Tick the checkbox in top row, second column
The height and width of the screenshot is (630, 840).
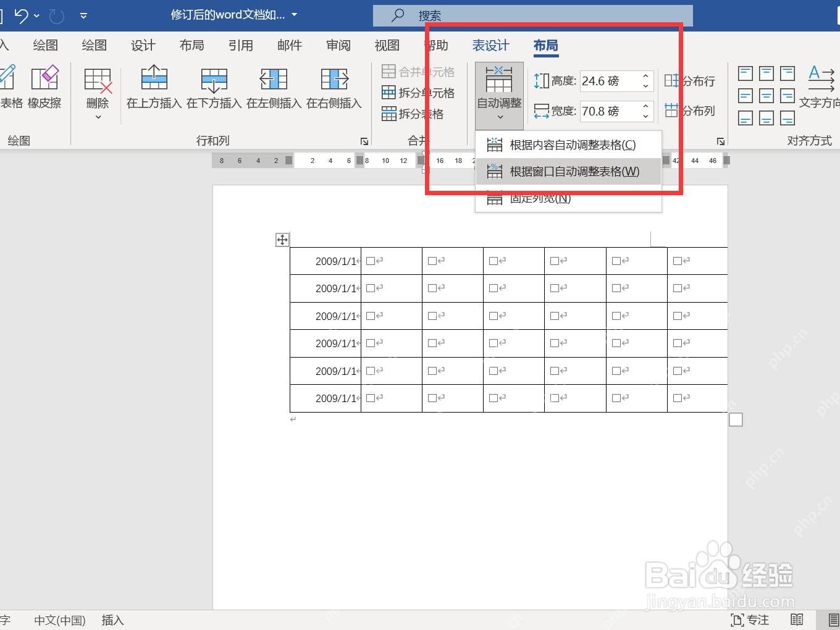pyautogui.click(x=371, y=261)
